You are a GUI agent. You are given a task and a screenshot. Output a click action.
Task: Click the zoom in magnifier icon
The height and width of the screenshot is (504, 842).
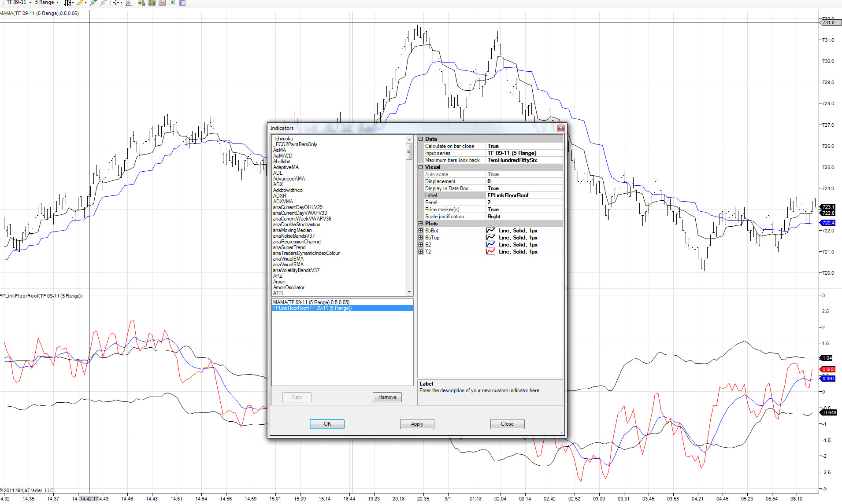coord(93,3)
